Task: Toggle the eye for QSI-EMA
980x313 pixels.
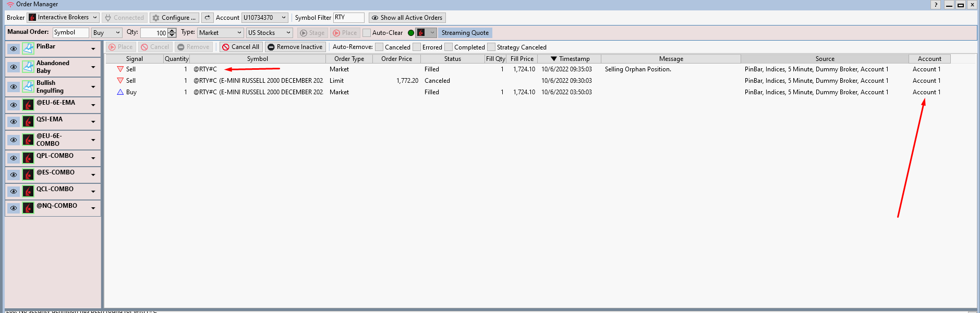Action: tap(14, 122)
